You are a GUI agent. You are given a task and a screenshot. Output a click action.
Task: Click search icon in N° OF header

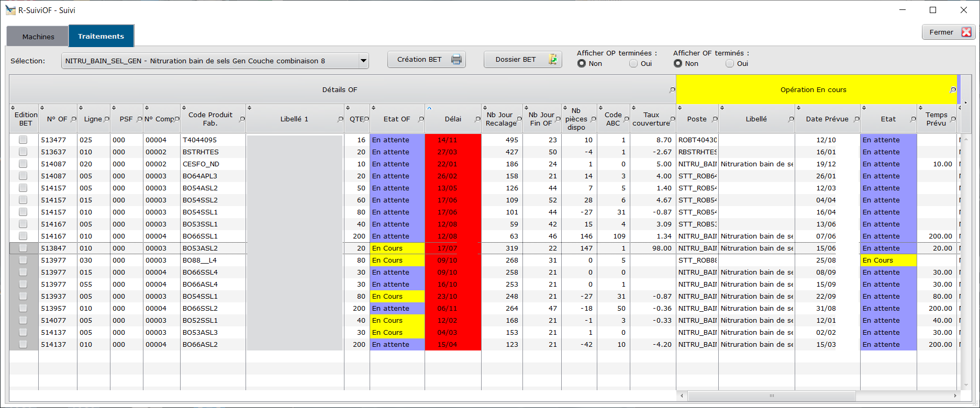[x=73, y=120]
